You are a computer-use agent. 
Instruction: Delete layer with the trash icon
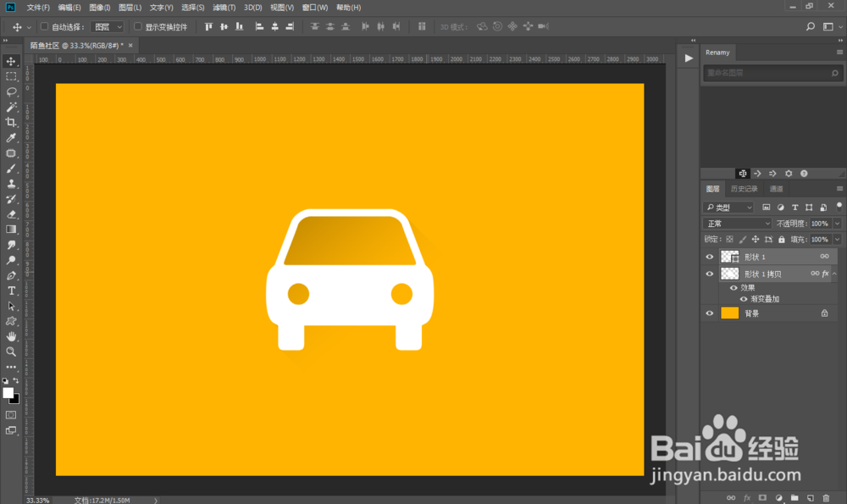(826, 497)
